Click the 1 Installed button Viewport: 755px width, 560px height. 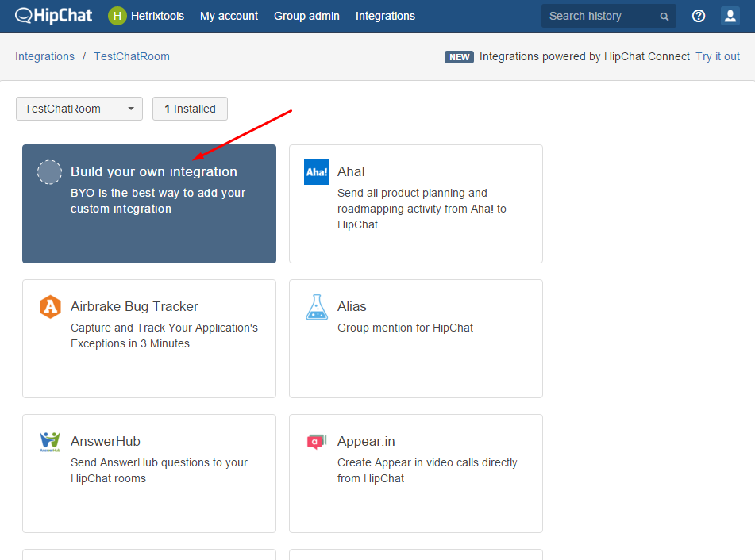pyautogui.click(x=191, y=109)
